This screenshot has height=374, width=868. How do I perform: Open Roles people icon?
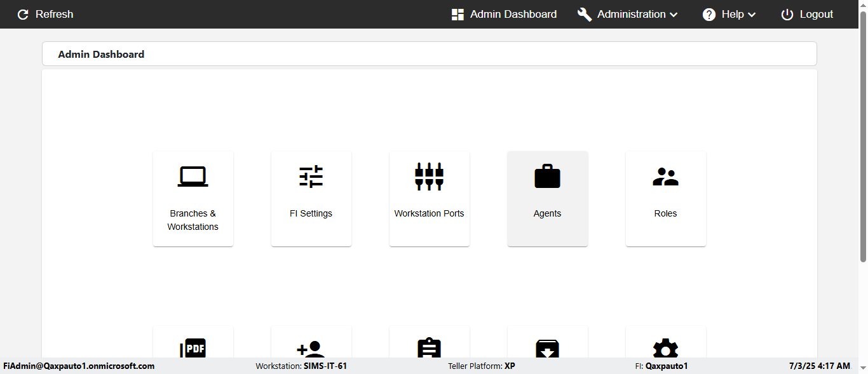[x=665, y=177]
